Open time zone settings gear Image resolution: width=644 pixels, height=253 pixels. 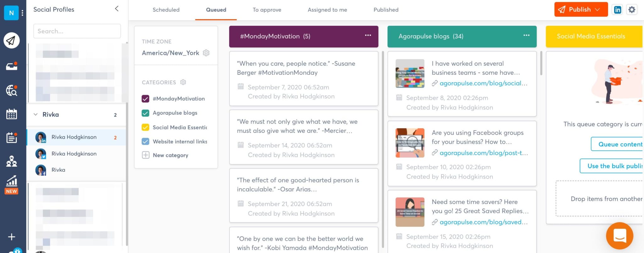(x=206, y=53)
